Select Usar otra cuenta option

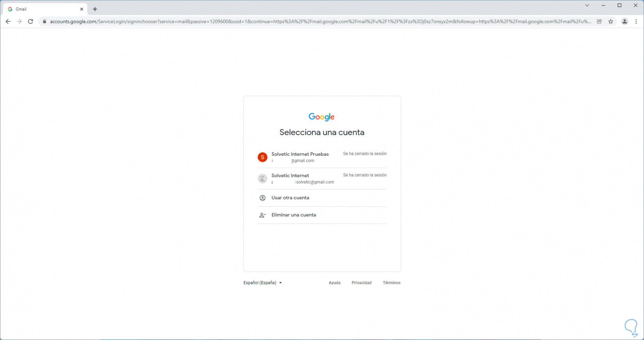[322, 198]
